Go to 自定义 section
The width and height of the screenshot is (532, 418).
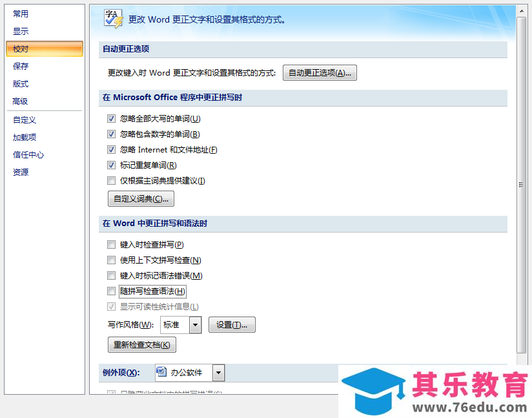tap(25, 120)
